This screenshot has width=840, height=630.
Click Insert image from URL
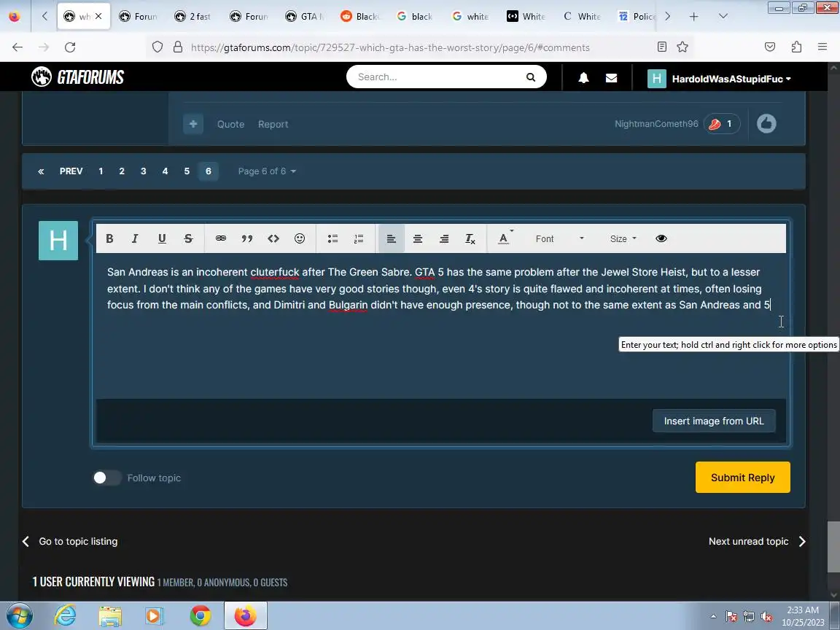click(714, 421)
